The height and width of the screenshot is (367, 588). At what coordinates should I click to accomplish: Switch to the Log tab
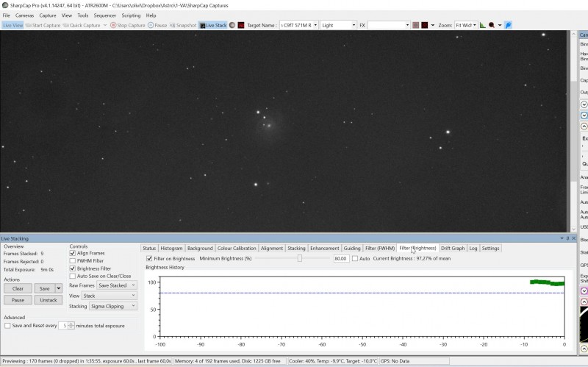pyautogui.click(x=473, y=249)
